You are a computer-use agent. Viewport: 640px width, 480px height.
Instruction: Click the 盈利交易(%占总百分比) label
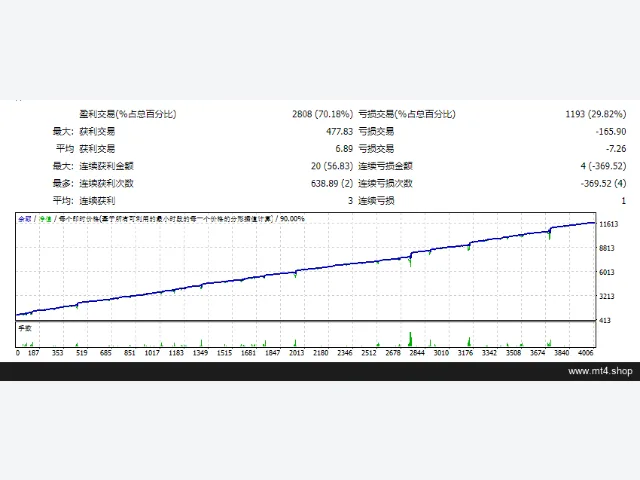(128, 114)
